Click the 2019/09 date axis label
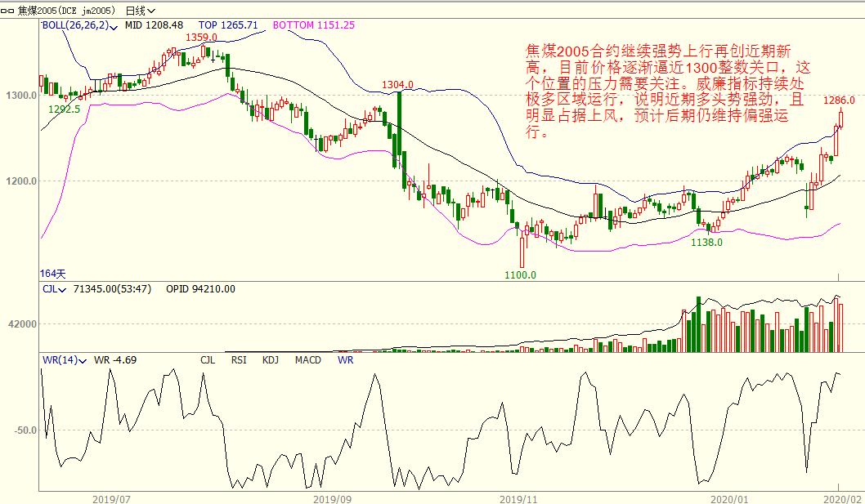This screenshot has height=504, width=865. [333, 497]
